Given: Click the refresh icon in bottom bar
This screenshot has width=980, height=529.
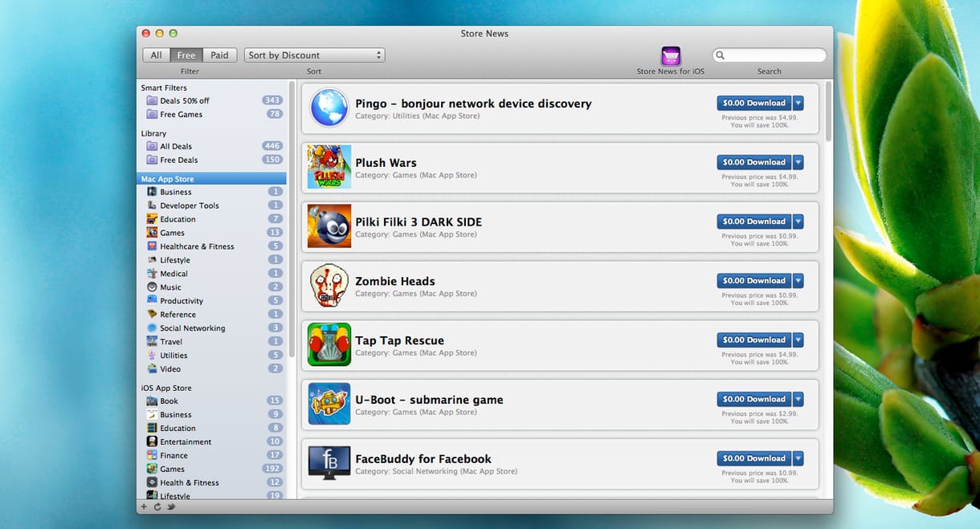Looking at the screenshot, I should [157, 507].
